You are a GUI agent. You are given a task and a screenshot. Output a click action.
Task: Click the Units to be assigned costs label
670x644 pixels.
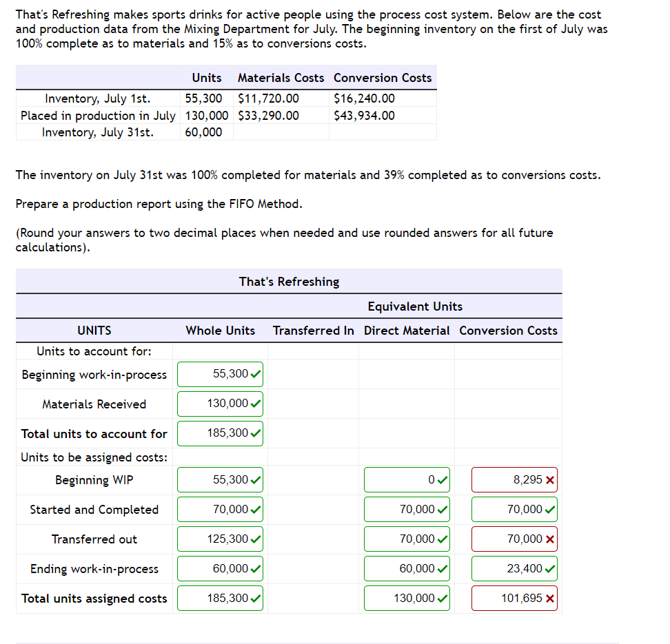[x=94, y=457]
